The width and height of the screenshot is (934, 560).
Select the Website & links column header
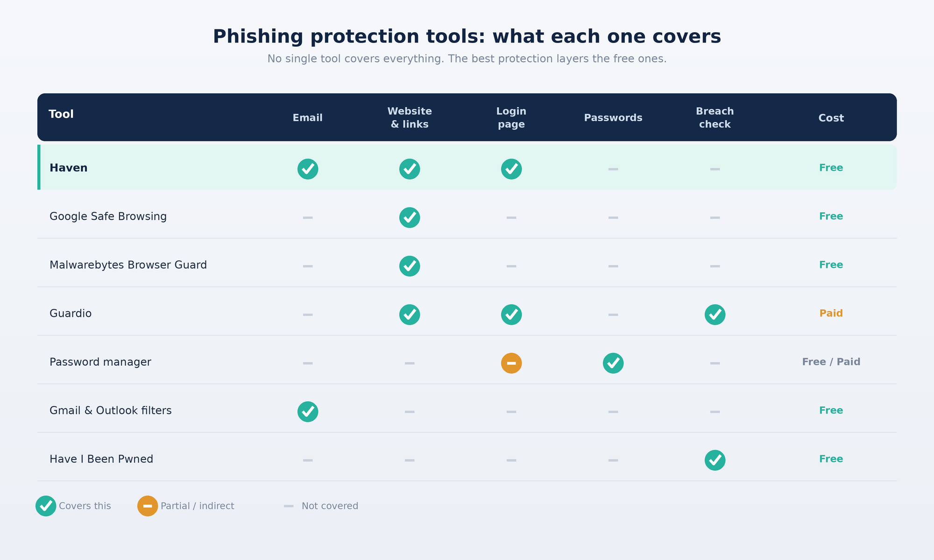click(x=410, y=118)
